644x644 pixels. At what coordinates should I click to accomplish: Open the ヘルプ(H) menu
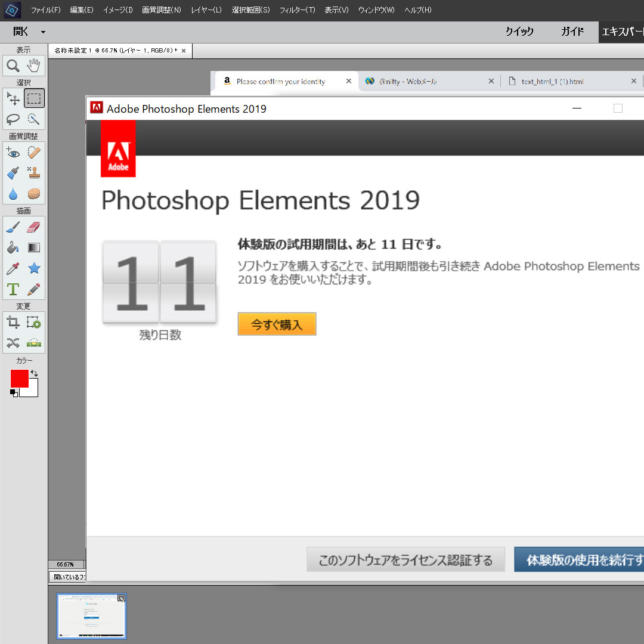point(417,10)
